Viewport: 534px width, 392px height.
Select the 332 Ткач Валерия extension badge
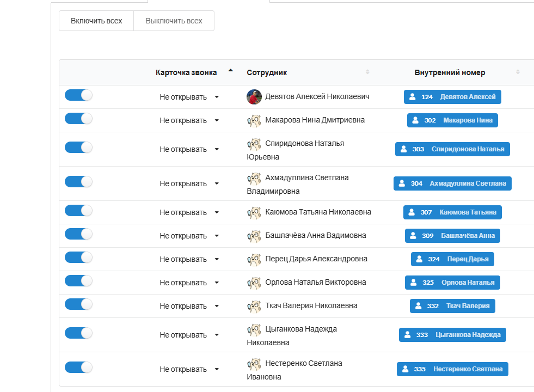452,306
